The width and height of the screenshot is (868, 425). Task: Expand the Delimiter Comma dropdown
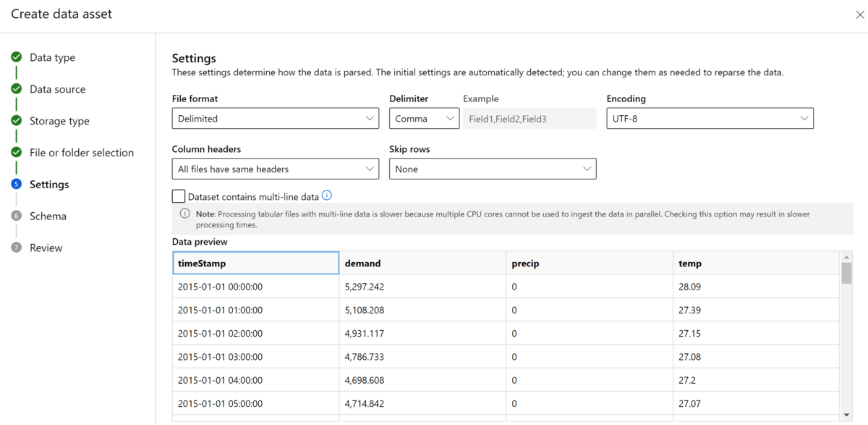coord(424,119)
